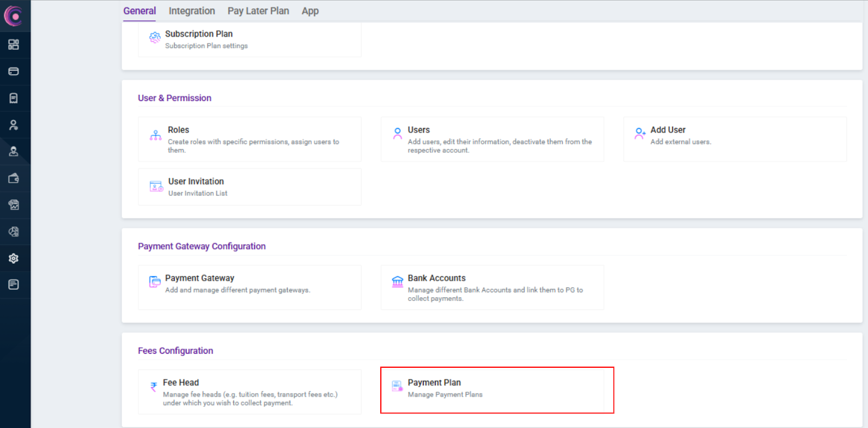Click the Fee Head rupee icon
Image resolution: width=868 pixels, height=428 pixels.
point(154,387)
